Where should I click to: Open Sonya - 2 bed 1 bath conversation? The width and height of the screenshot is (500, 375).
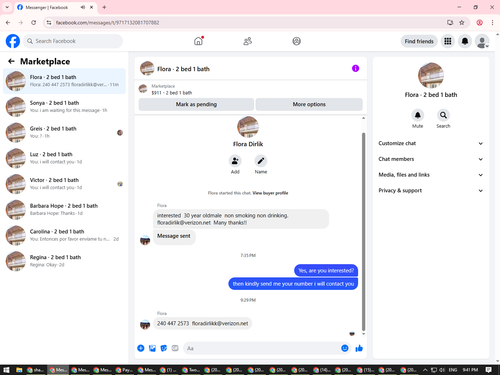pyautogui.click(x=64, y=107)
